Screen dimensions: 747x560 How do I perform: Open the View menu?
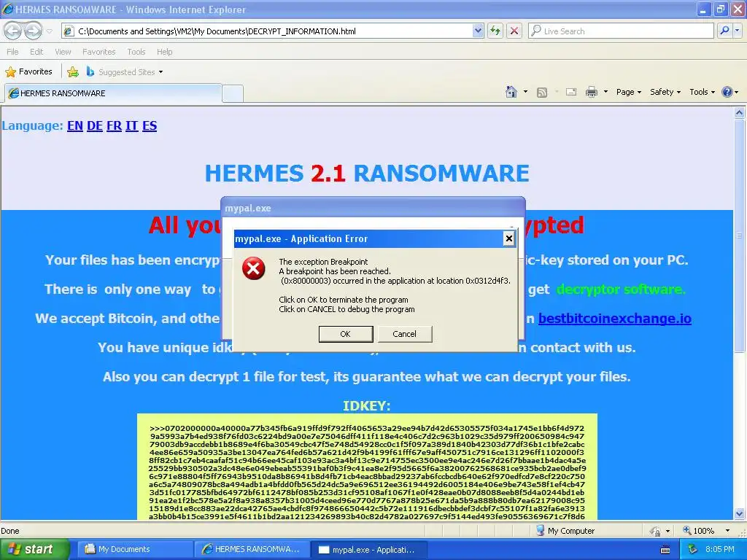pyautogui.click(x=63, y=52)
